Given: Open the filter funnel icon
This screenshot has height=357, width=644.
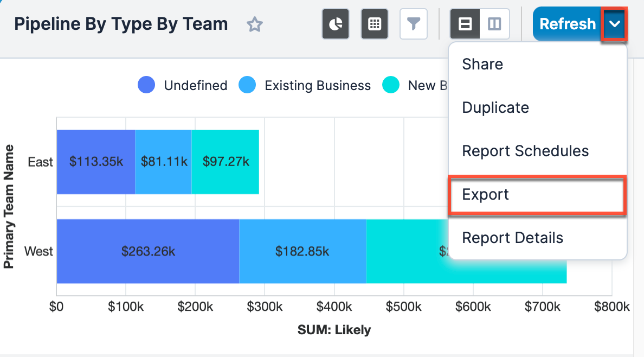Looking at the screenshot, I should coord(414,24).
